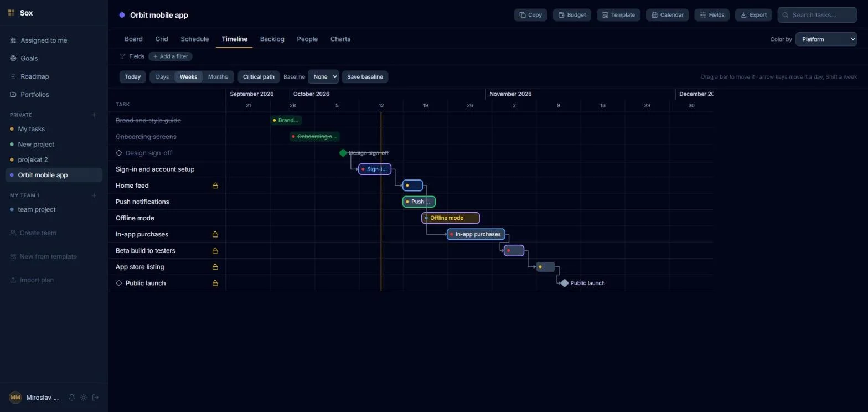
Task: Click the In-app purchases bar on timeline
Action: pyautogui.click(x=476, y=234)
